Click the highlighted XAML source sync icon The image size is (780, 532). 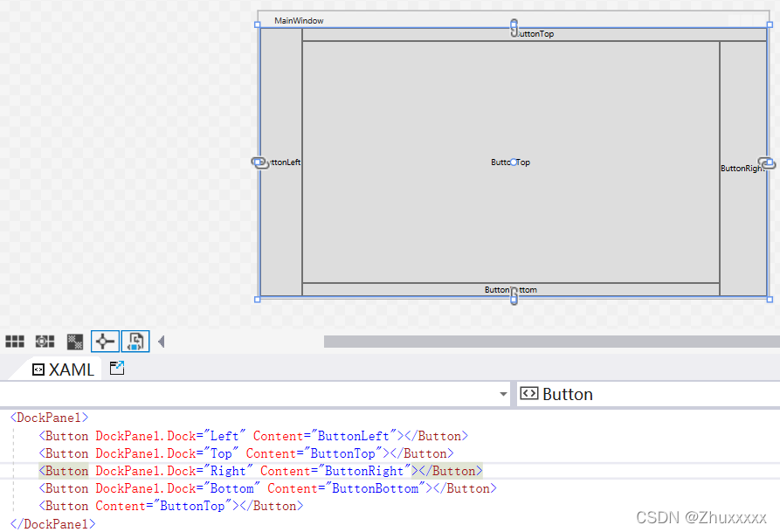pos(135,341)
